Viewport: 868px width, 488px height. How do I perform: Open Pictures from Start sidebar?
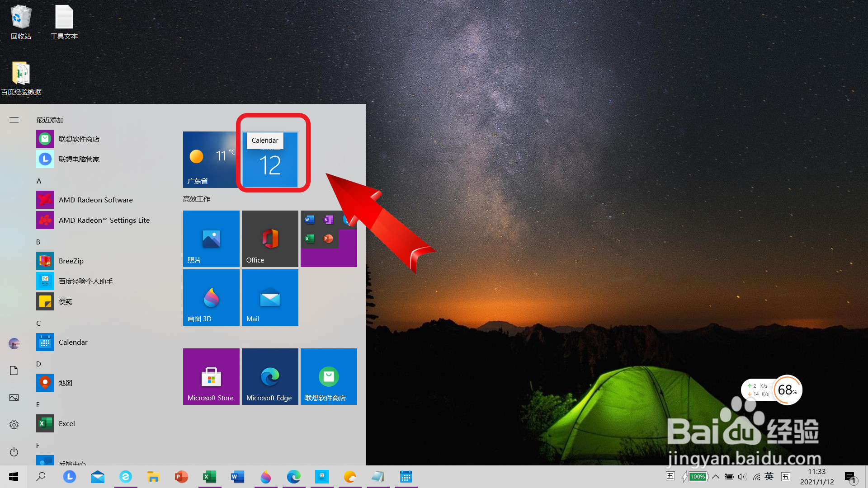(x=14, y=398)
